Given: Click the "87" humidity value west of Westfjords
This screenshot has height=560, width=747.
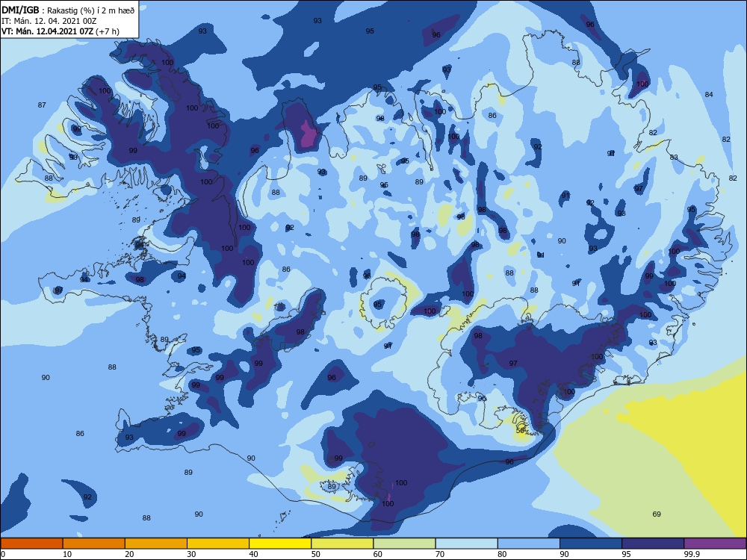Looking at the screenshot, I should pyautogui.click(x=42, y=105).
